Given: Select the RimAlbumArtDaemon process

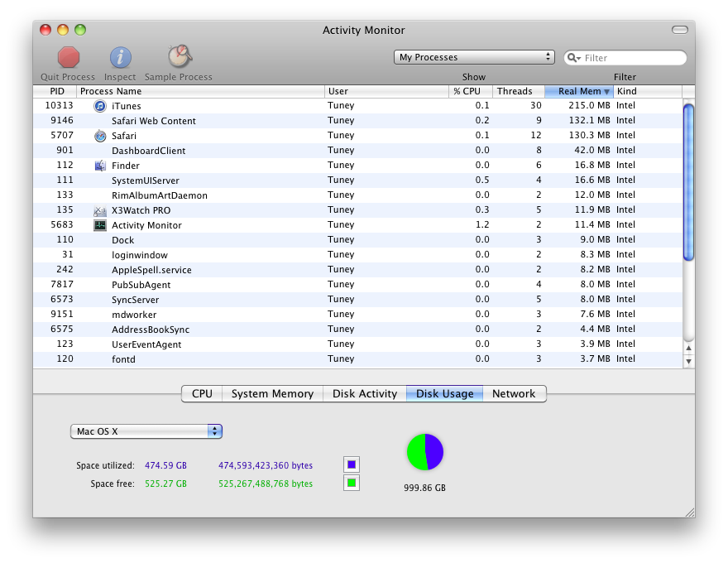Looking at the screenshot, I should 357,195.
